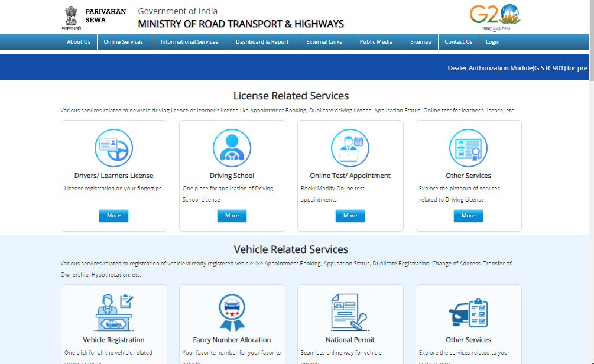594x364 pixels.
Task: Select the license Other Services certificate icon
Action: (x=468, y=148)
